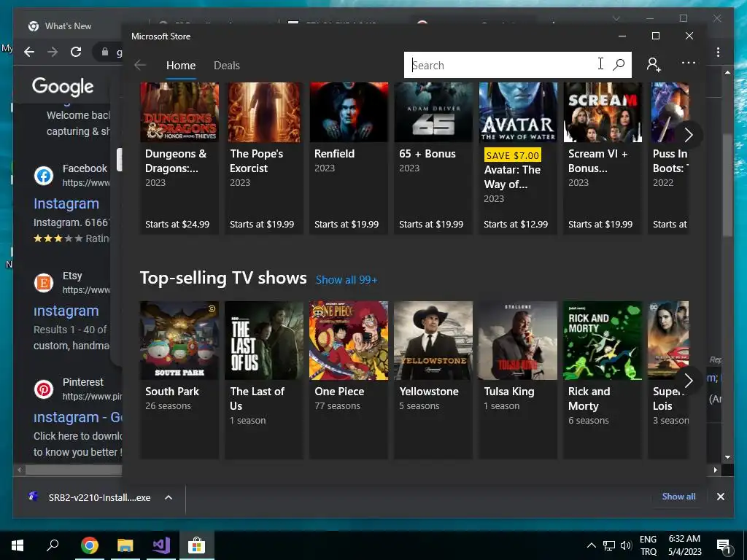
Task: Open the sign-in account icon in Store
Action: (x=654, y=64)
